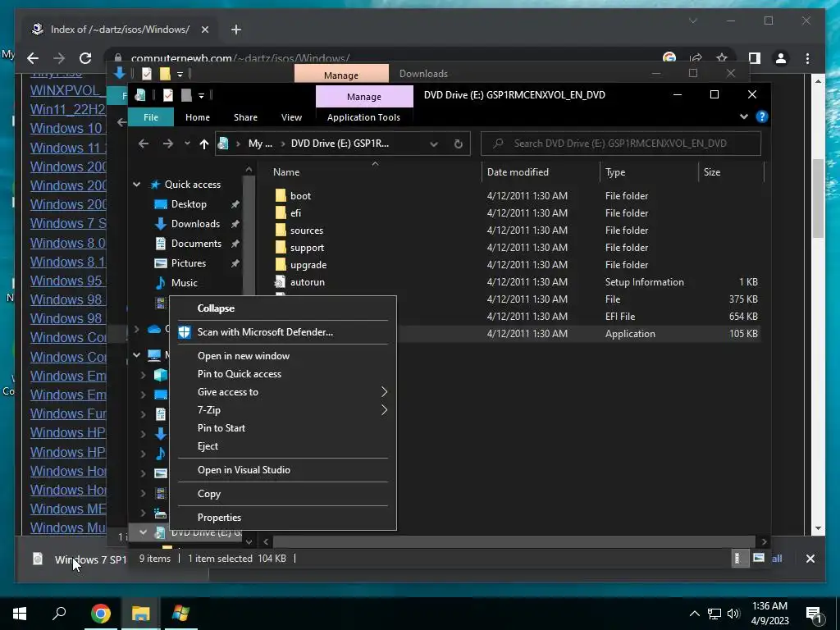Toggle Chrome side panel icon
Viewport: 840px width, 630px height.
755,58
